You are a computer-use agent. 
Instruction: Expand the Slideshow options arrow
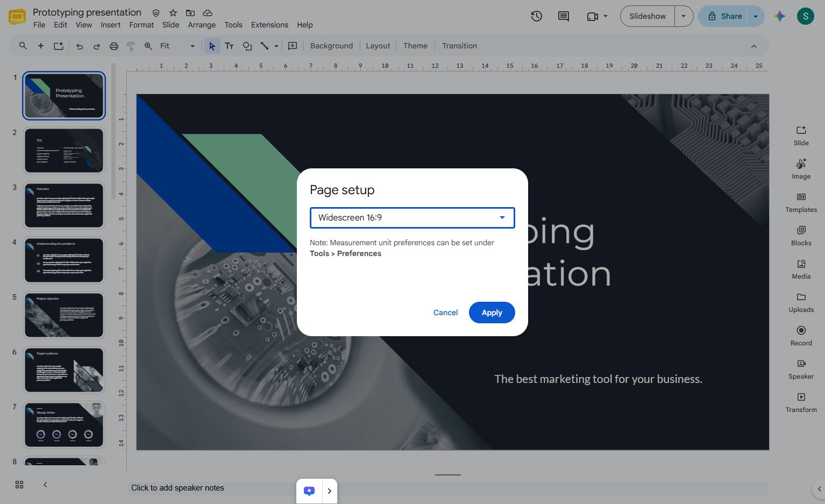pos(684,16)
